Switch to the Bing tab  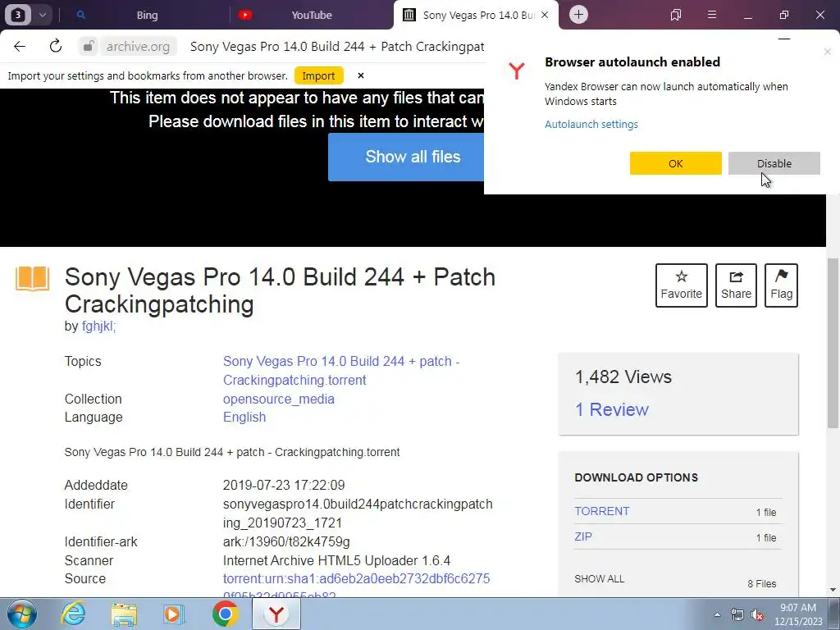pos(148,15)
